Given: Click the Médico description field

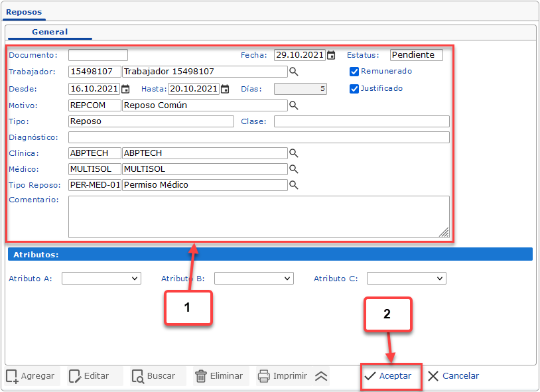Looking at the screenshot, I should pos(205,168).
